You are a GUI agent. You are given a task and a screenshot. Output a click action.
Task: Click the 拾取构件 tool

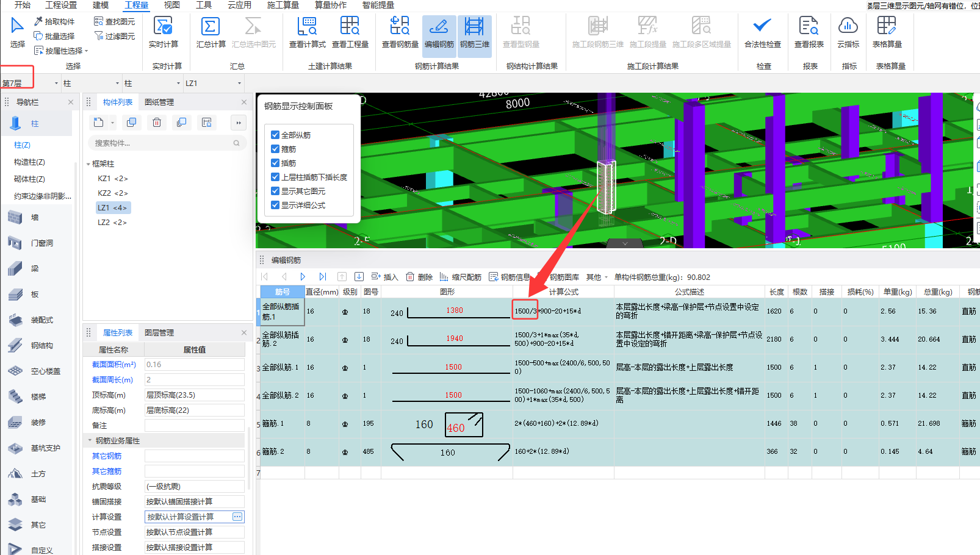coord(54,21)
